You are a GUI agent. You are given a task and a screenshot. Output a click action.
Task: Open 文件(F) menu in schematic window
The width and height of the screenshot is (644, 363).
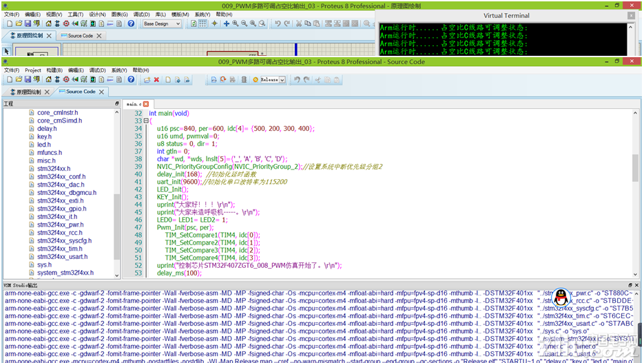(x=12, y=14)
